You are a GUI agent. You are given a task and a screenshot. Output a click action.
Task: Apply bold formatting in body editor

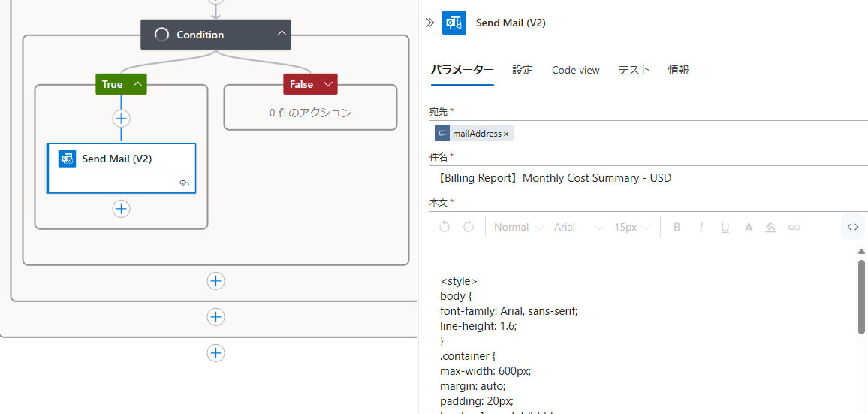pos(676,227)
